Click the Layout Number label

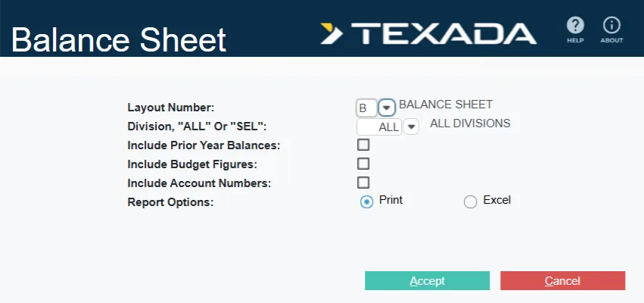pos(171,108)
